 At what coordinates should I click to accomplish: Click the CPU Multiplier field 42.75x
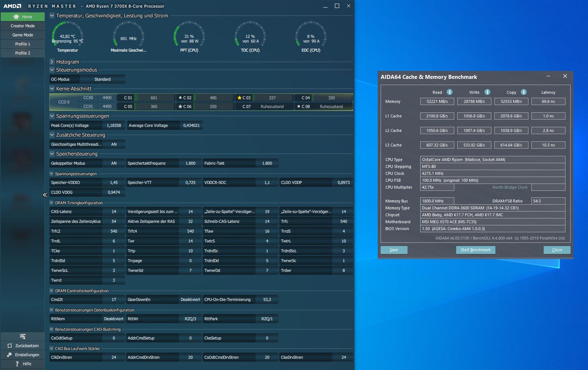(x=437, y=187)
